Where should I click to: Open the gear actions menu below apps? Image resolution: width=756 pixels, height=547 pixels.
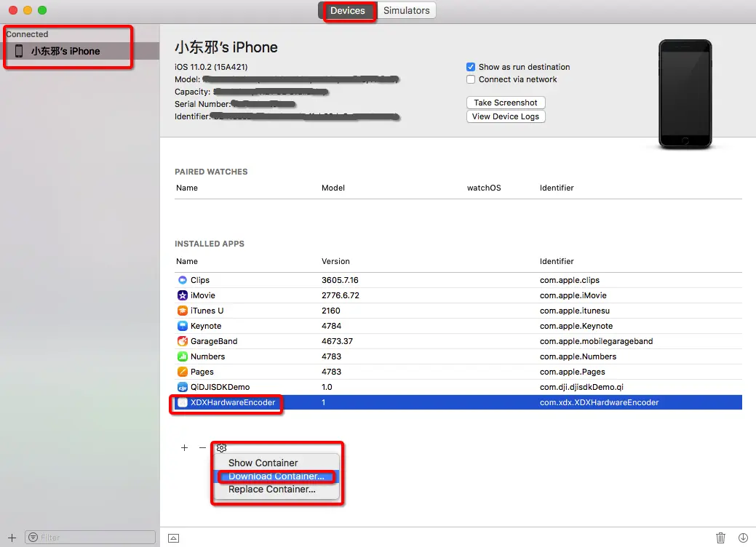point(221,448)
